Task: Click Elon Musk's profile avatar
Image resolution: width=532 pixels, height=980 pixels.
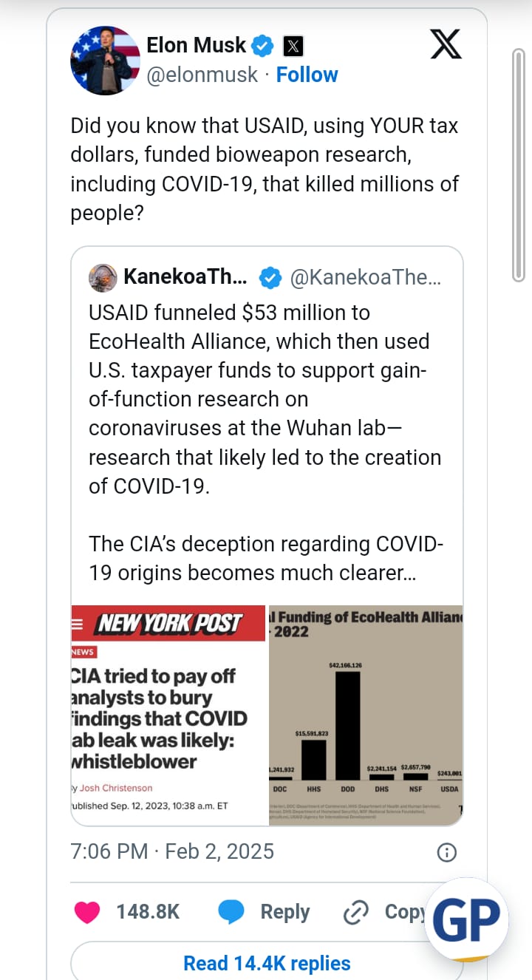Action: [x=105, y=61]
